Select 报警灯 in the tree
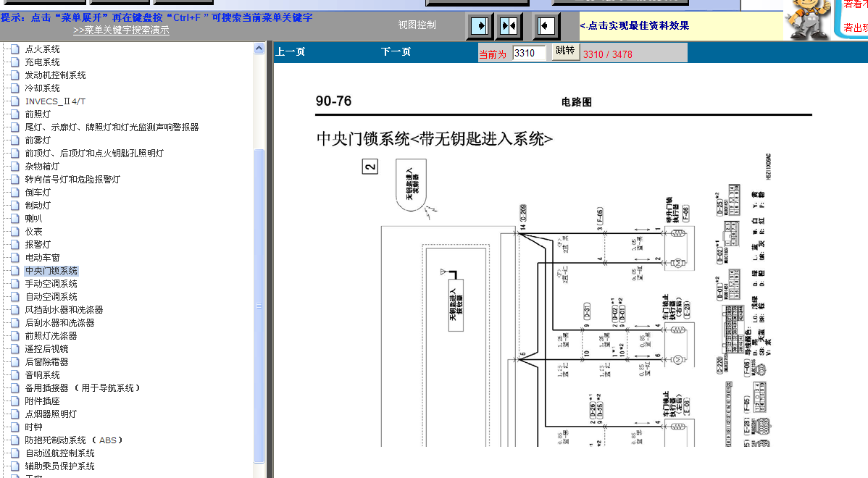 click(38, 245)
